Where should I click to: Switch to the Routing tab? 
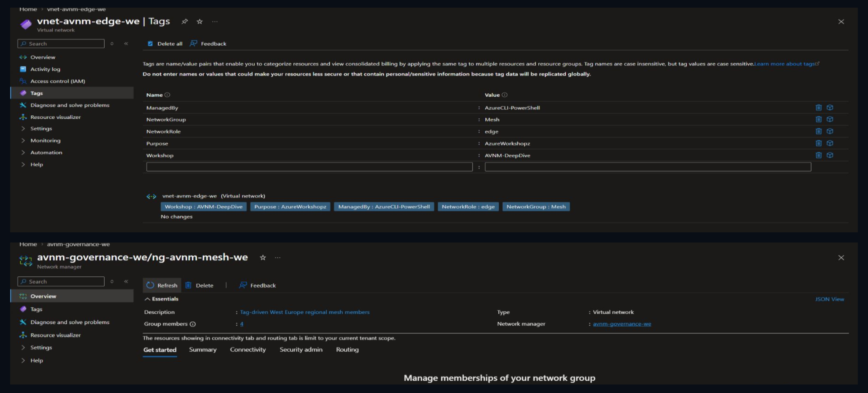click(347, 350)
